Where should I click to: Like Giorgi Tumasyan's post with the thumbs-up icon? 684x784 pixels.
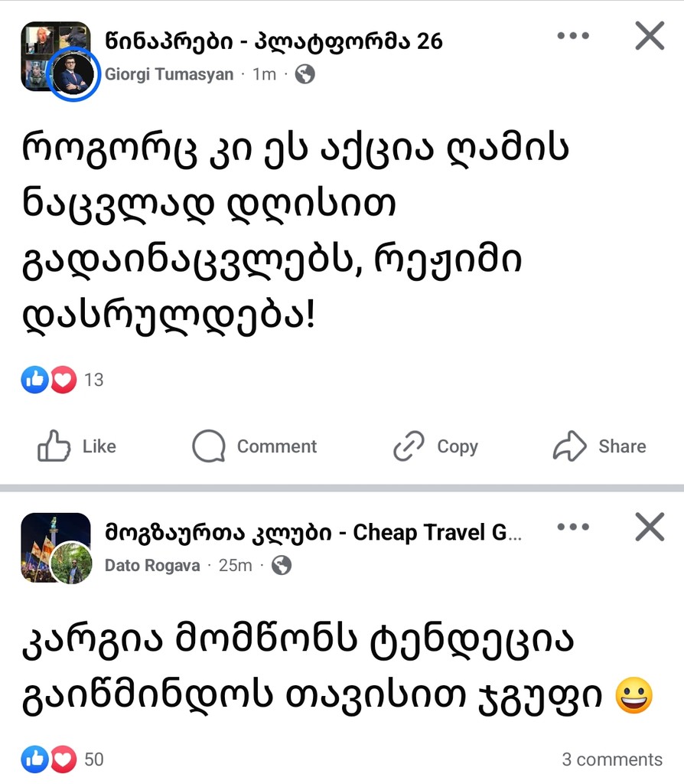coord(77,446)
